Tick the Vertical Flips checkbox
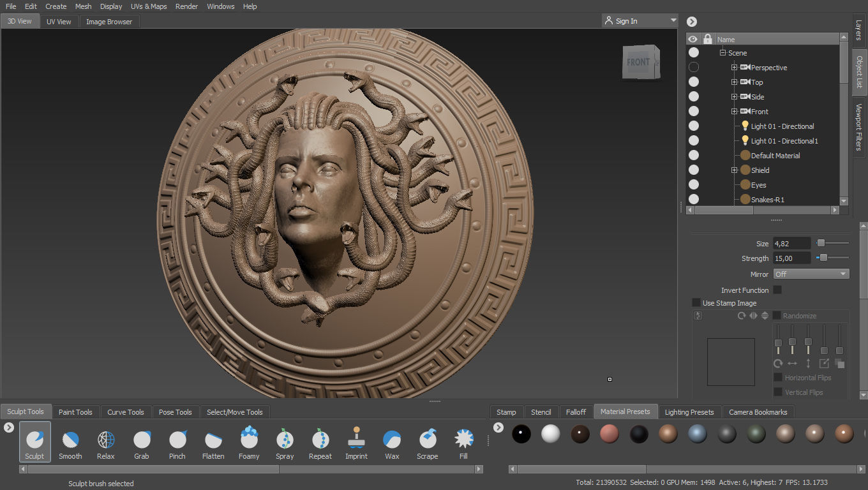This screenshot has height=490, width=868. pos(778,392)
